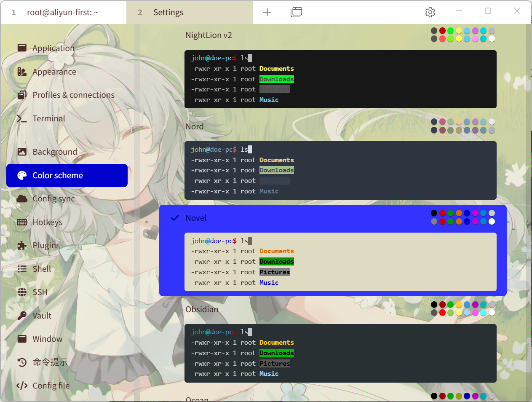The height and width of the screenshot is (402, 532).
Task: Choose the Obsidian color scheme
Action: click(x=202, y=309)
